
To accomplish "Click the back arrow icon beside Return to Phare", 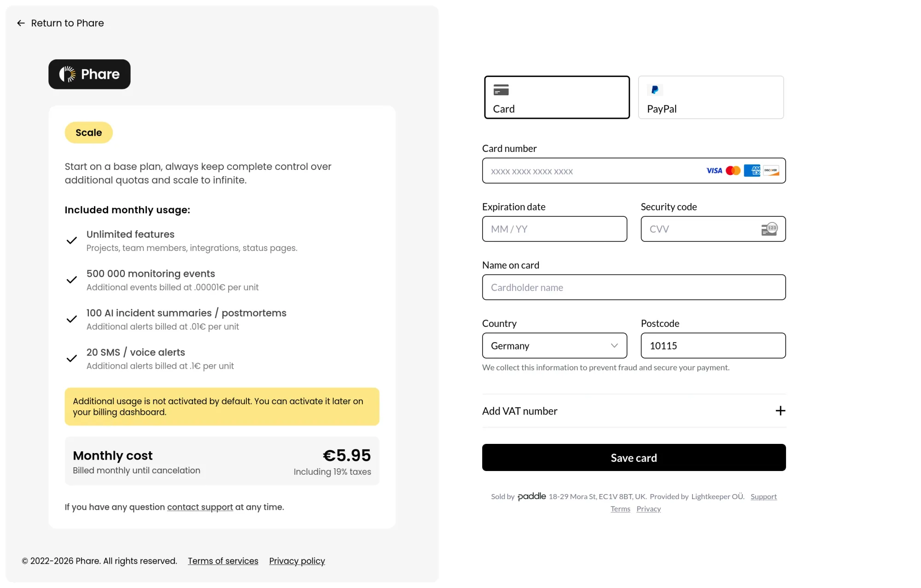I will point(21,23).
